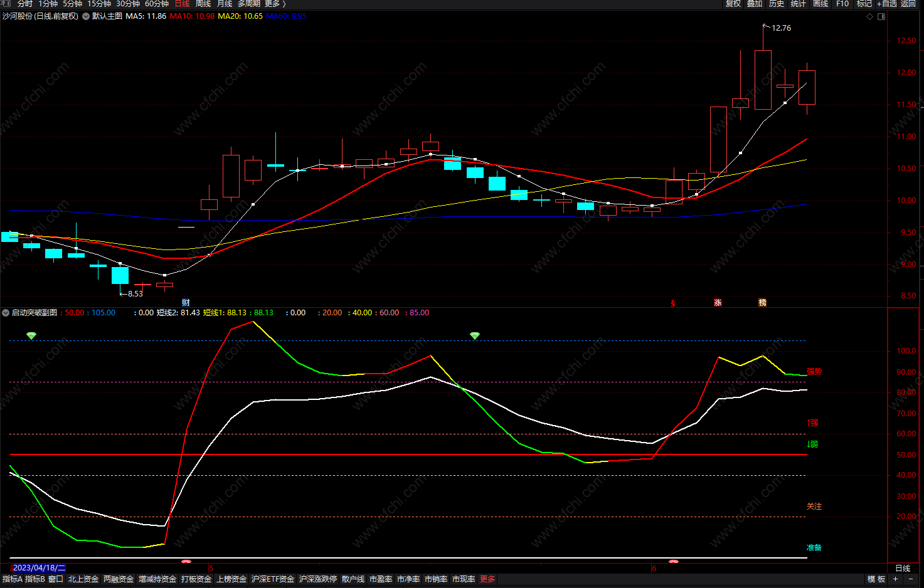This screenshot has width=924, height=588.
Task: Select the 15分钟 period
Action: click(x=99, y=4)
